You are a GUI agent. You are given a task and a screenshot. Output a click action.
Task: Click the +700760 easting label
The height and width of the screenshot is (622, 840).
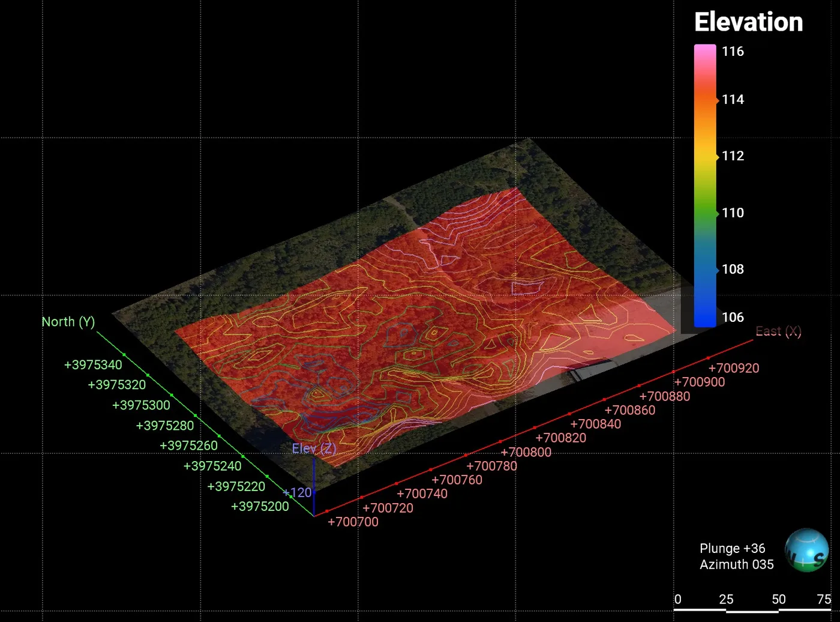[x=457, y=480]
